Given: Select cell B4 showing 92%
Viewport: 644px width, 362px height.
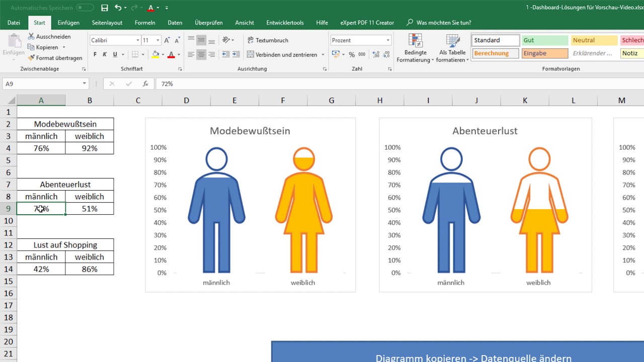Looking at the screenshot, I should point(90,148).
